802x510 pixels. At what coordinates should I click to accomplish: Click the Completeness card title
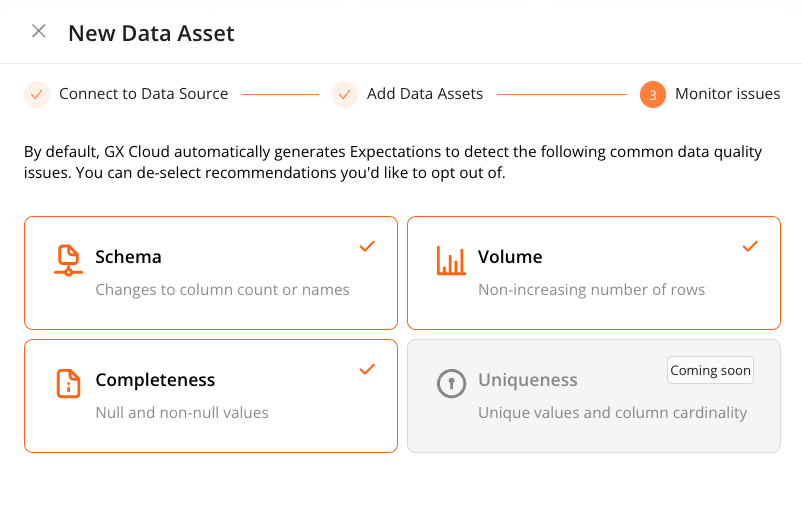click(155, 380)
